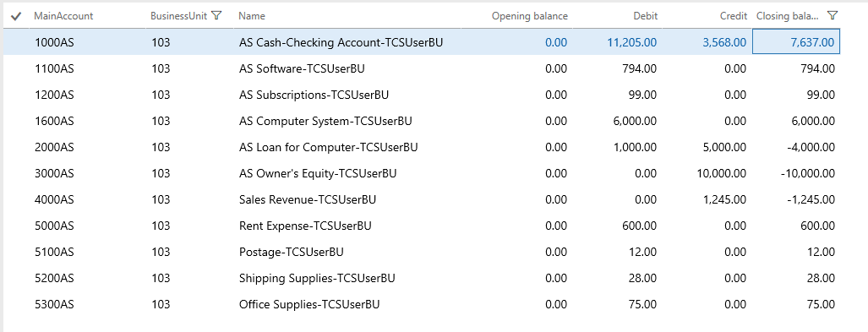Open the Name column header options
Screen dimensions: 868x332
(x=252, y=16)
